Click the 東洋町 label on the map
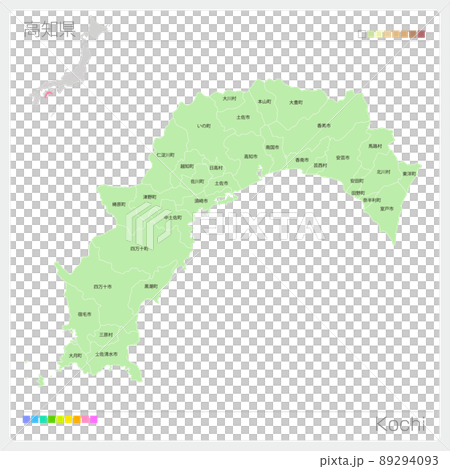Image resolution: width=450 pixels, height=469 pixels. click(x=409, y=174)
